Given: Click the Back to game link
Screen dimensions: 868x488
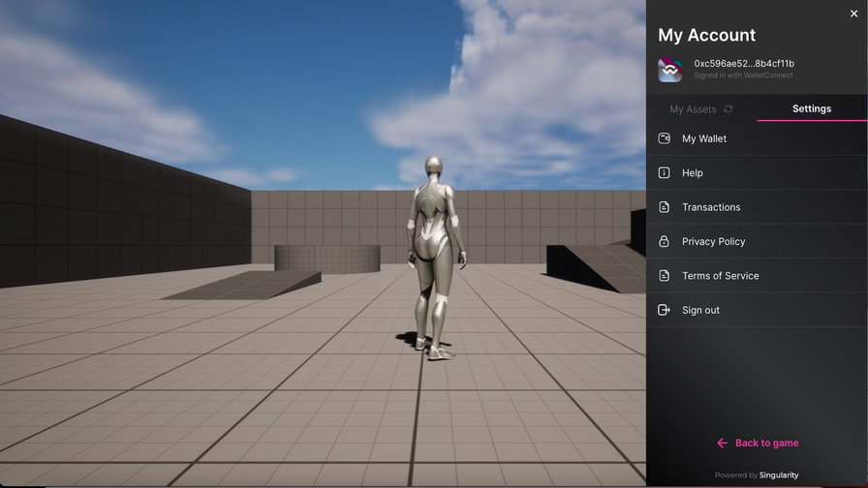Looking at the screenshot, I should pos(766,443).
